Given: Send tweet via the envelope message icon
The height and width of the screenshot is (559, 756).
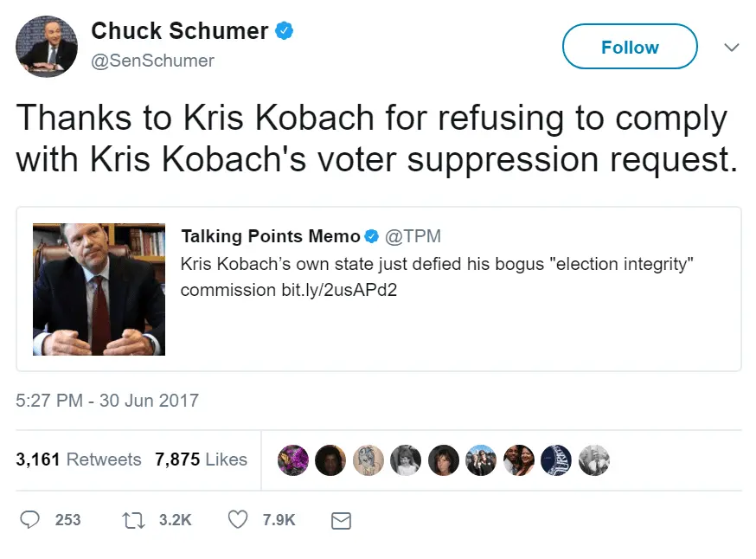Looking at the screenshot, I should [x=341, y=520].
